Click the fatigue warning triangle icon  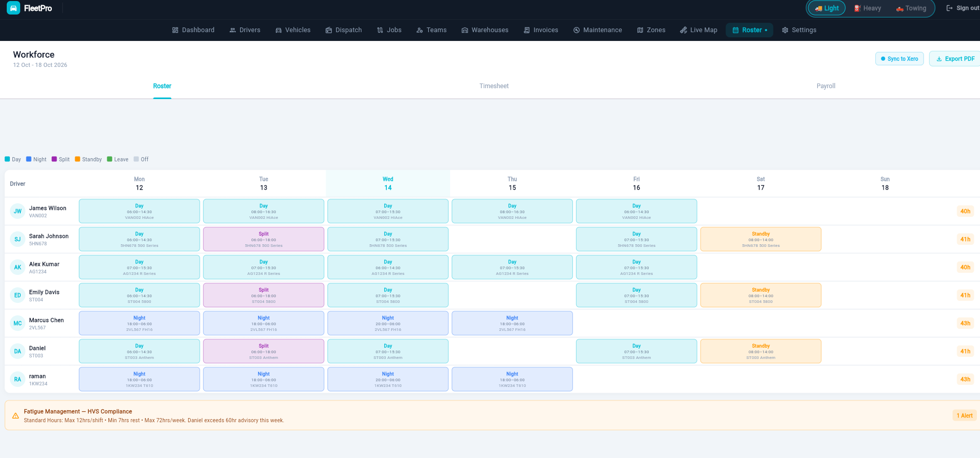(x=16, y=415)
